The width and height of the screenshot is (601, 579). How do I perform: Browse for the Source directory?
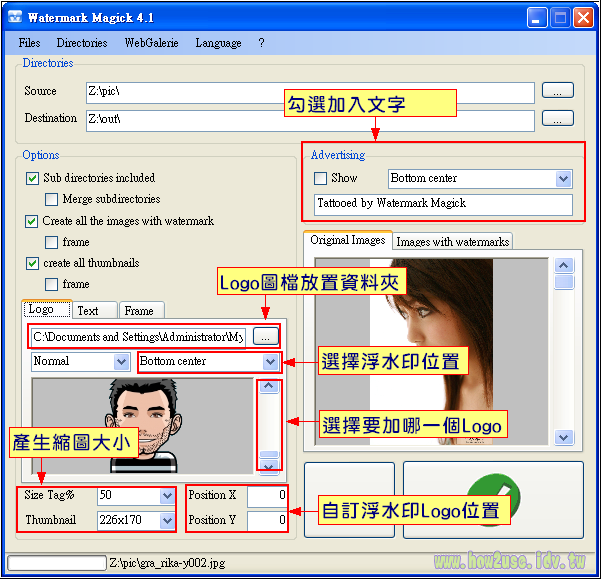click(558, 90)
